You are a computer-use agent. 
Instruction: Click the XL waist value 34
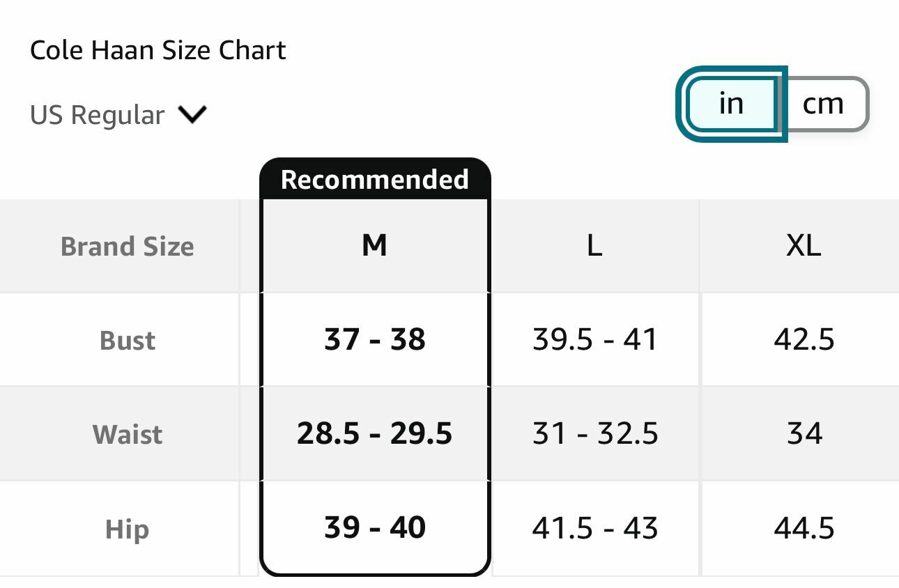(x=804, y=433)
